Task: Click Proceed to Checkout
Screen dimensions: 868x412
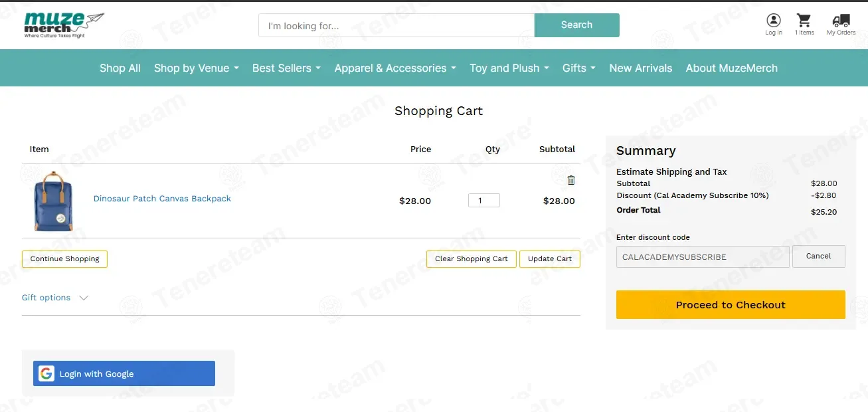Action: (731, 305)
